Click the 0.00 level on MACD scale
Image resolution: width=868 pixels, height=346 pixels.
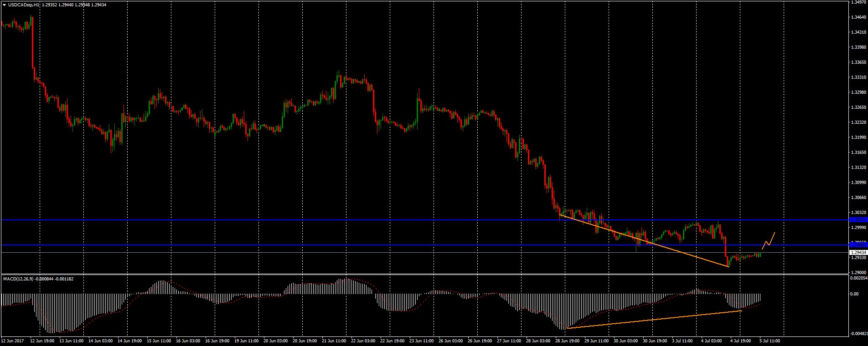coord(855,294)
